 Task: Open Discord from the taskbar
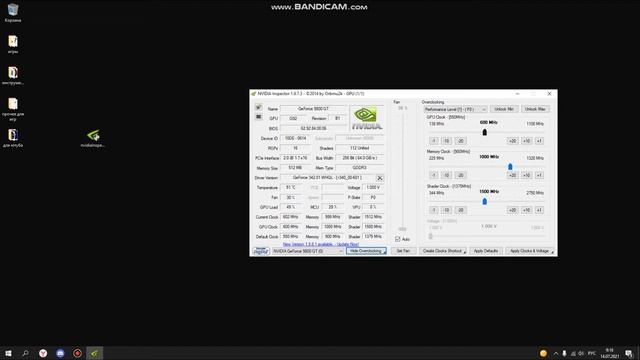(x=60, y=353)
